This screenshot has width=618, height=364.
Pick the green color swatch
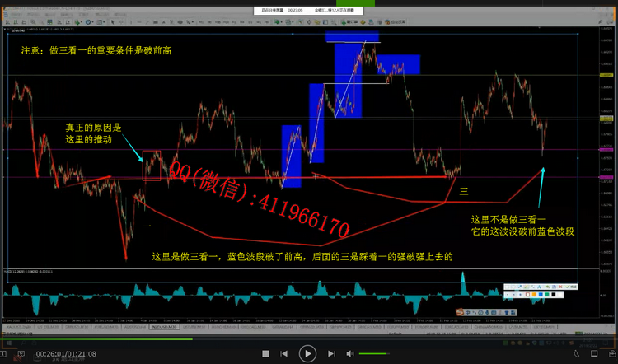click(547, 295)
